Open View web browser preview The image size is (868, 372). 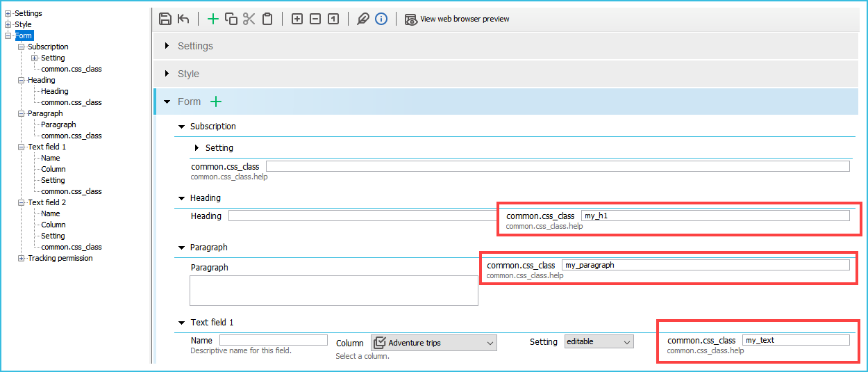457,19
